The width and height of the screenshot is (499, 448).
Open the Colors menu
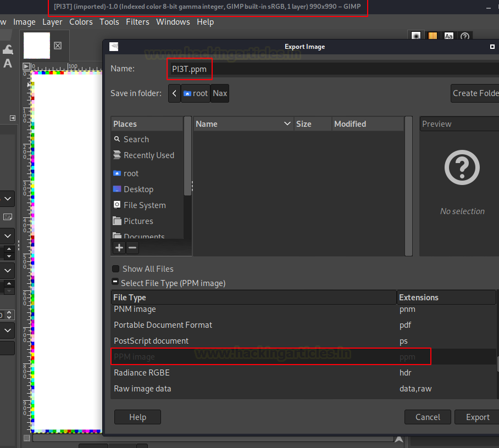[x=81, y=22]
